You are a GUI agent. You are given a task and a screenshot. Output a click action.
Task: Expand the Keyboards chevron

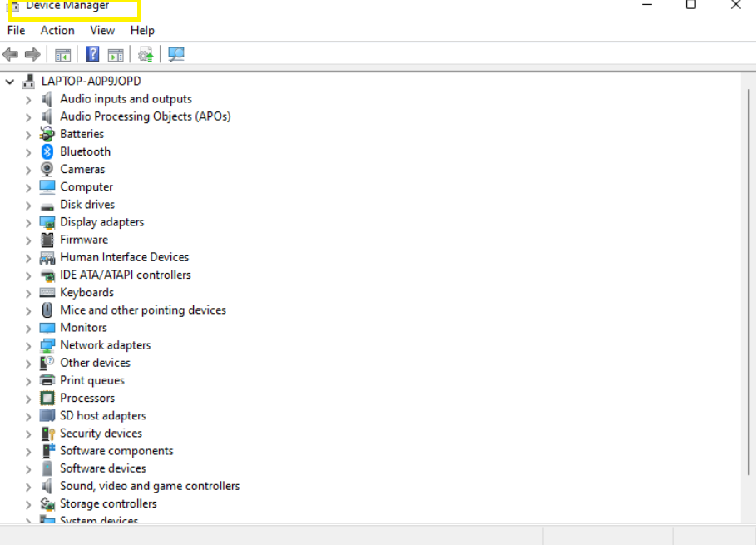click(28, 293)
